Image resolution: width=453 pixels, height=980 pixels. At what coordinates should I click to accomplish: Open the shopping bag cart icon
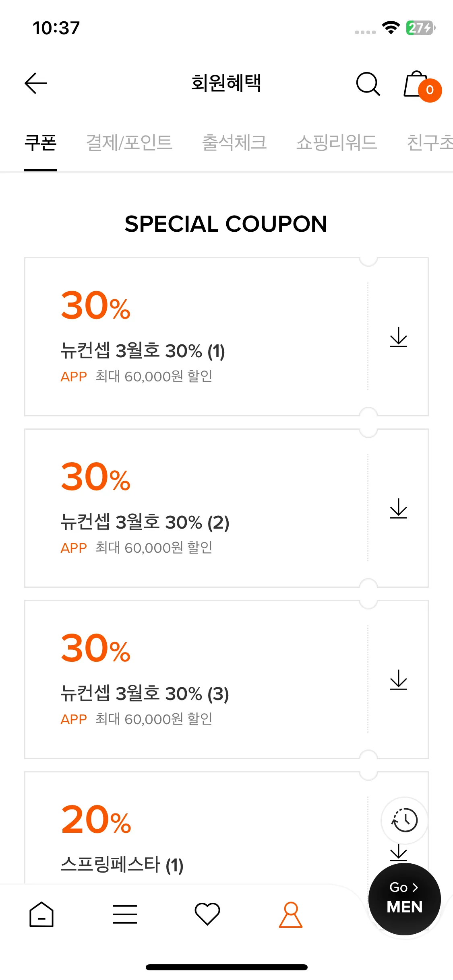pyautogui.click(x=422, y=85)
